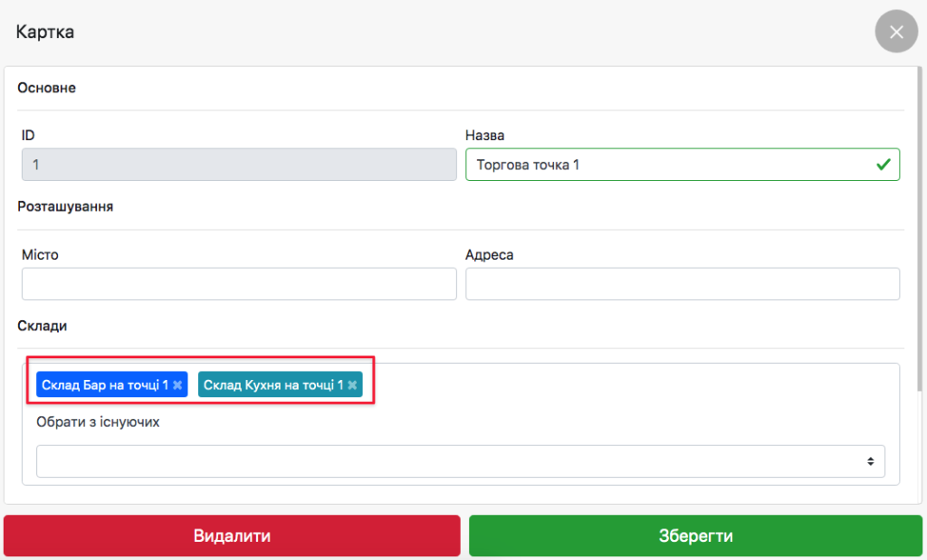Viewport: 927px width, 560px height.
Task: Remove the Склад Кухня на точці 1 tag
Action: [x=352, y=385]
